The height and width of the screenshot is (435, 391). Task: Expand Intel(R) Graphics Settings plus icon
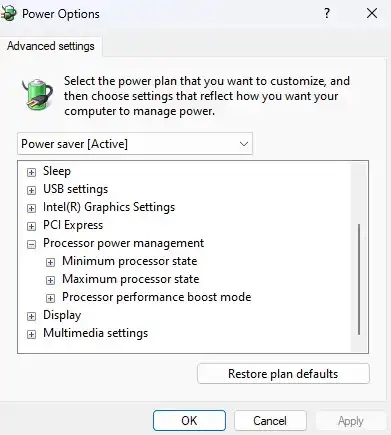(31, 208)
